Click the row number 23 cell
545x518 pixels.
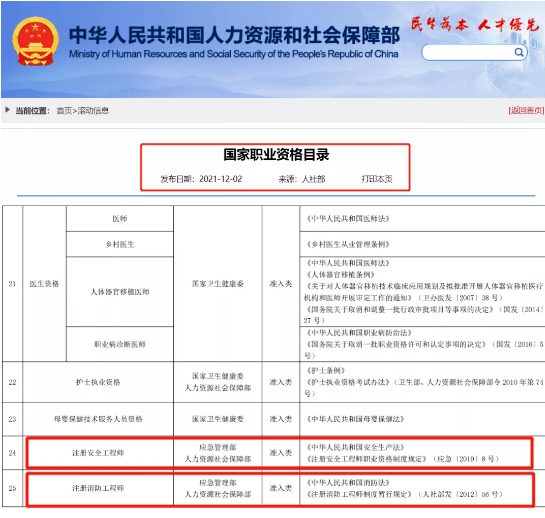click(x=13, y=419)
